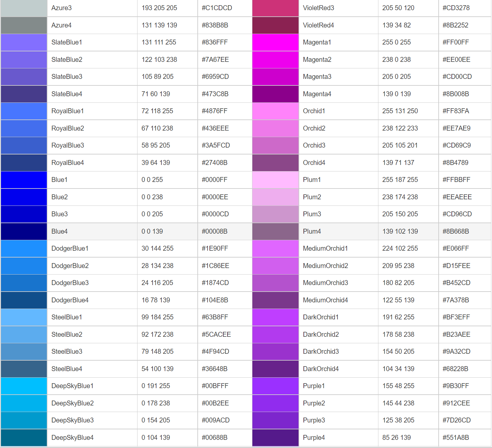Select the Purple4 dark swatch
Viewport: 492px width, 448px height.
pos(275,438)
